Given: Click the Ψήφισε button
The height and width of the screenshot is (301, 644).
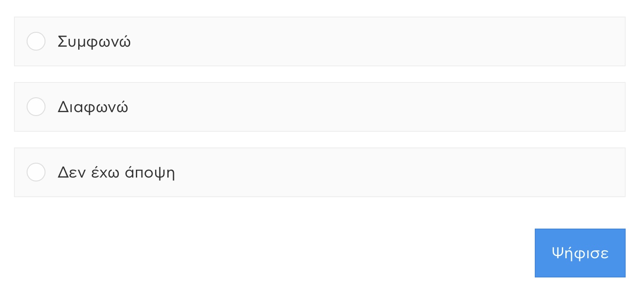Looking at the screenshot, I should click(580, 253).
